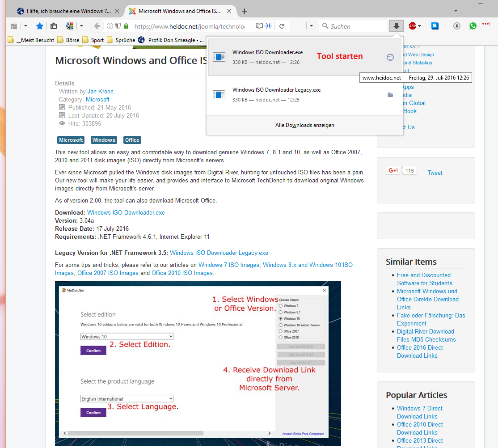Click the grid apps icon in toolbar

(14, 26)
